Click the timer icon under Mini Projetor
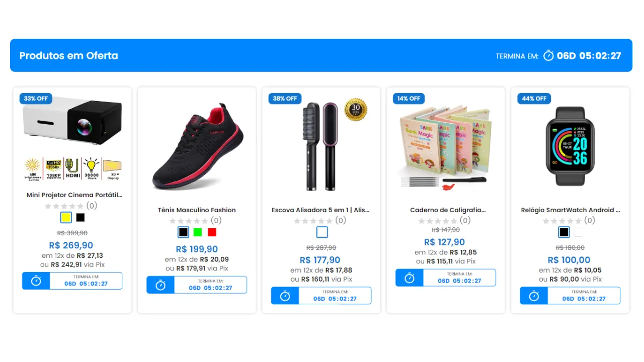This screenshot has height=362, width=644. [x=36, y=281]
